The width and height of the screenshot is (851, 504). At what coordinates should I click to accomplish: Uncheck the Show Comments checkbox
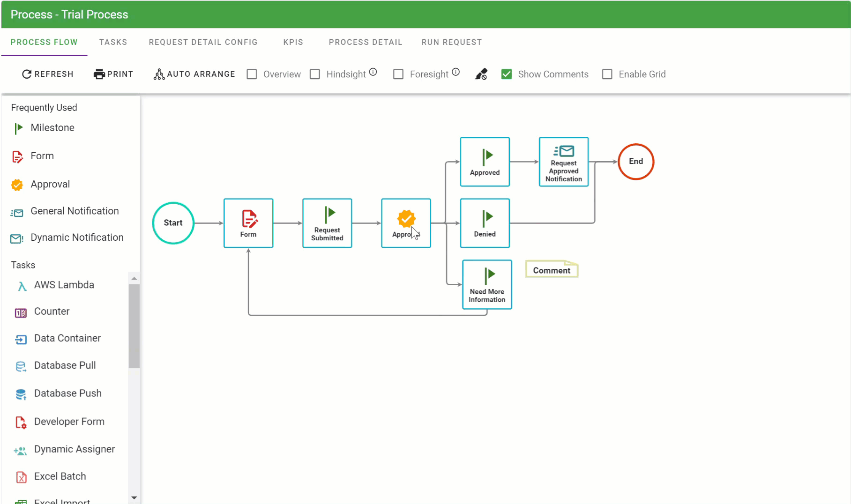pos(507,74)
